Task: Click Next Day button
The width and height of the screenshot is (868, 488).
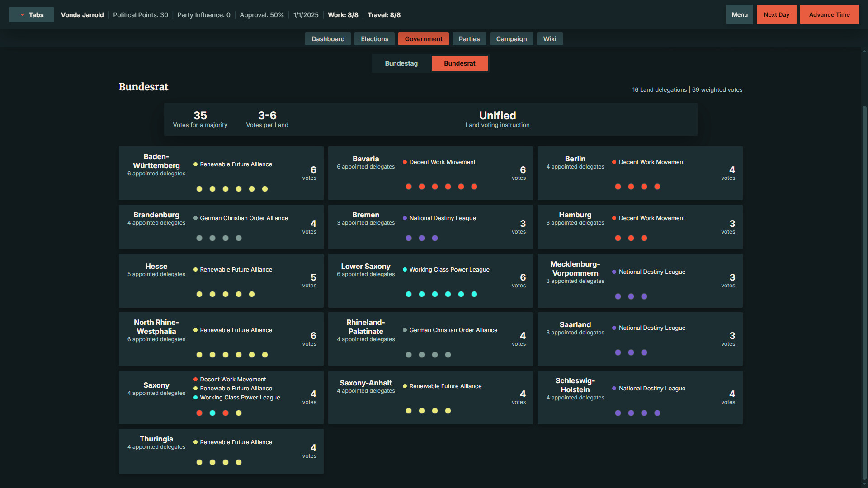Action: tap(776, 14)
